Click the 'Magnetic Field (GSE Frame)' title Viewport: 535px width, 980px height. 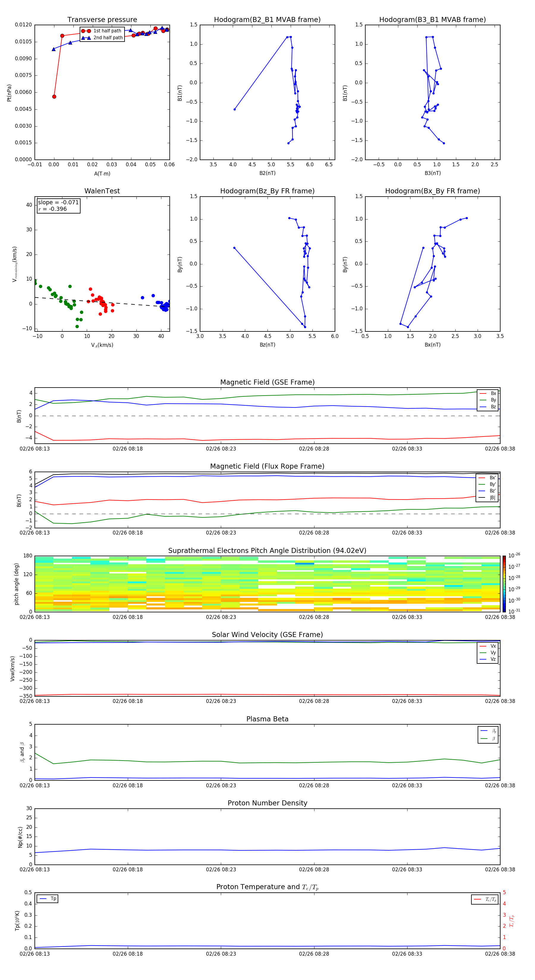267,382
